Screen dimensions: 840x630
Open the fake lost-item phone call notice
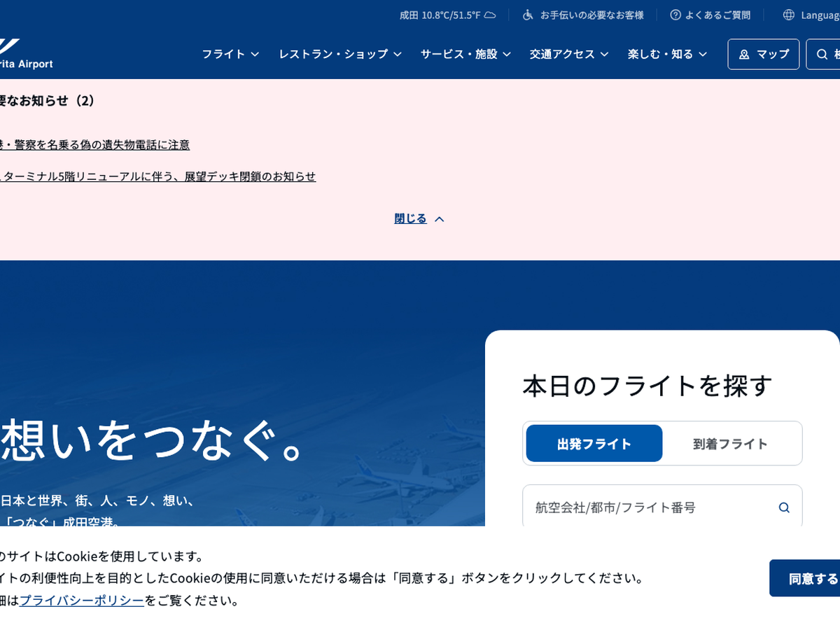[x=94, y=145]
